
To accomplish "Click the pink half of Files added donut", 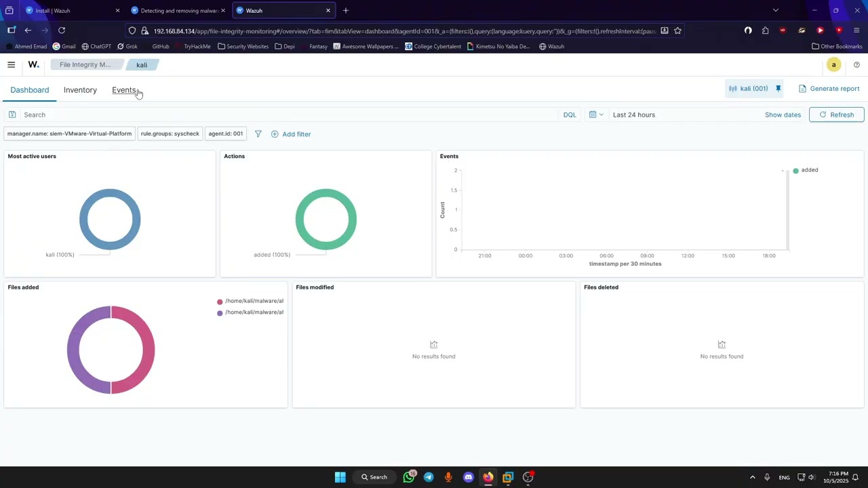I will tap(149, 350).
